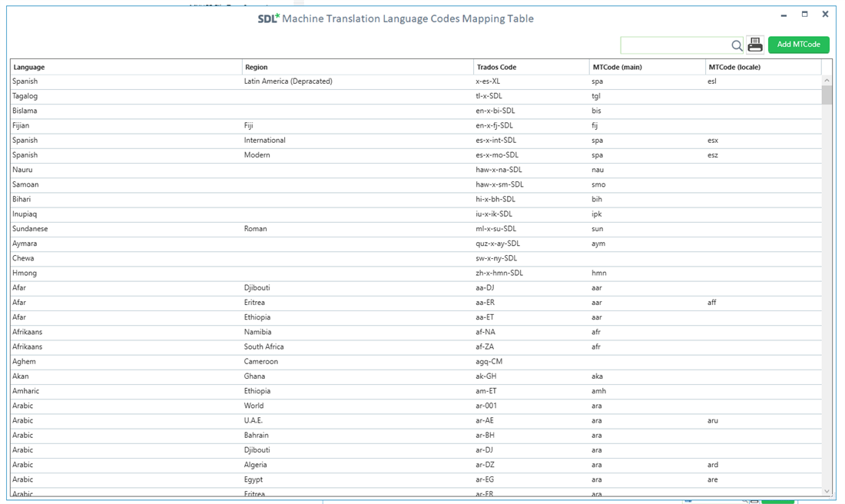
Task: Click the Fijian language cell
Action: (x=21, y=125)
